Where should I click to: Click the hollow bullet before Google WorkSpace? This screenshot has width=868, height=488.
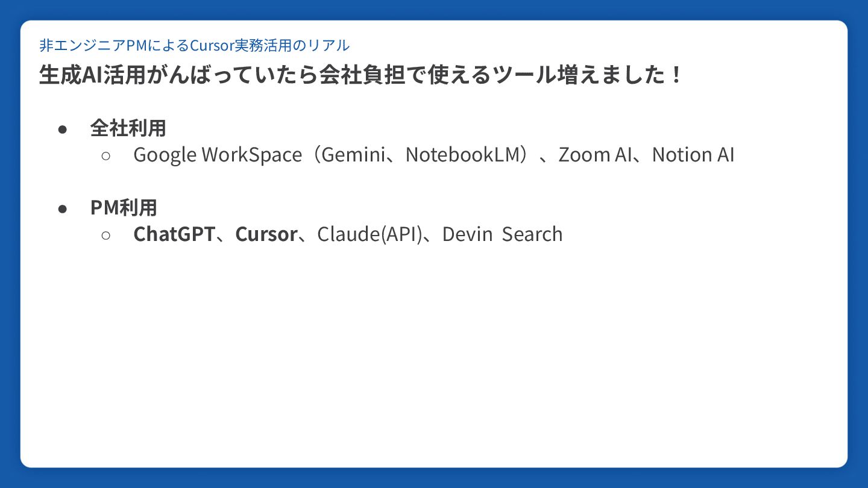pyautogui.click(x=105, y=155)
